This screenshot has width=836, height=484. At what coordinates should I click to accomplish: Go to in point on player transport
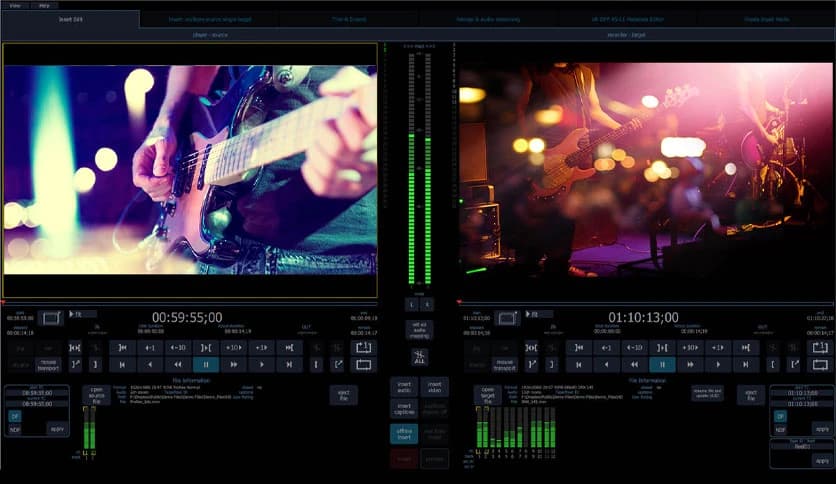[x=123, y=348]
